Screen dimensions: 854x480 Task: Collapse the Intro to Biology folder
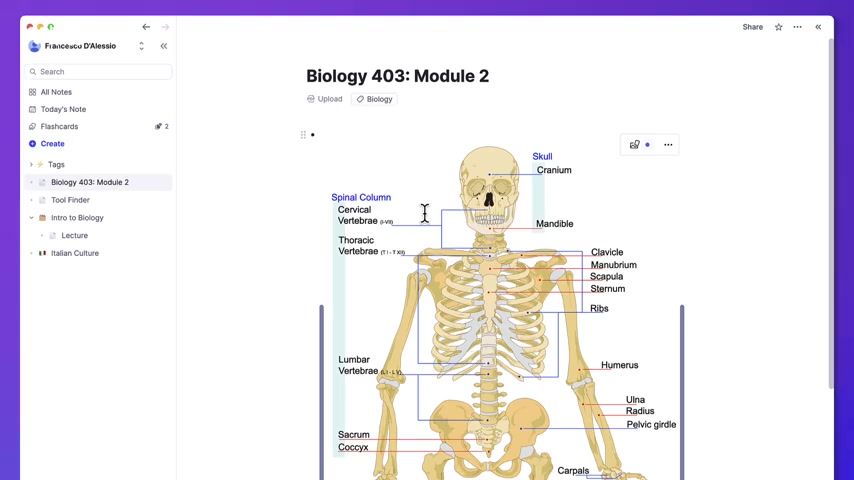(31, 218)
